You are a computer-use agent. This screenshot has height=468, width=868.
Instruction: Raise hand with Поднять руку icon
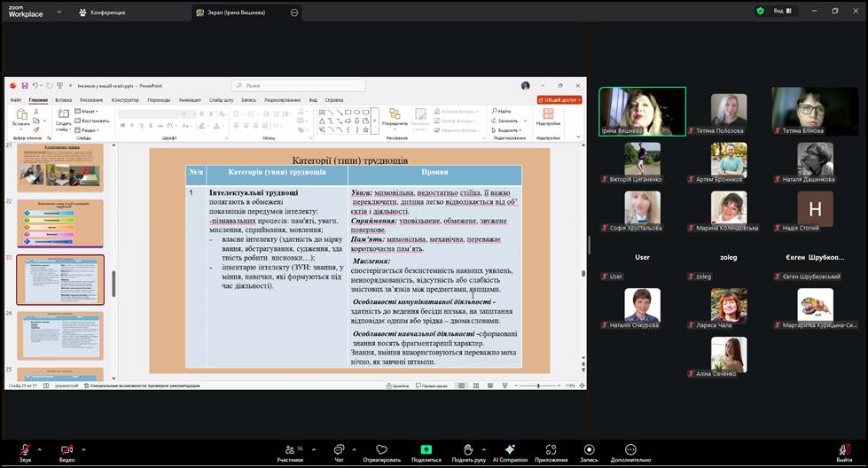pos(467,450)
